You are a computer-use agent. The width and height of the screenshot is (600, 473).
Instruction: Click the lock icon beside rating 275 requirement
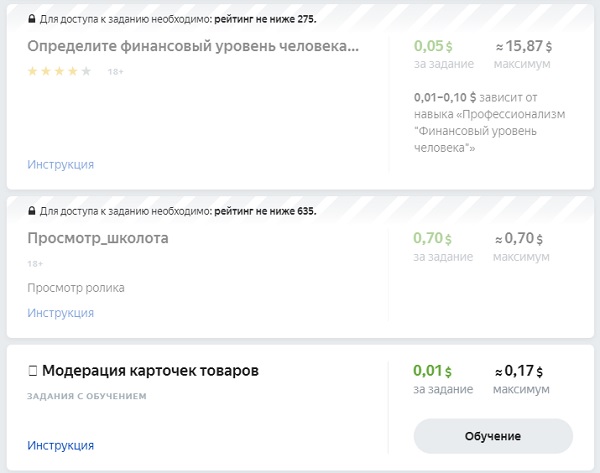(32, 18)
